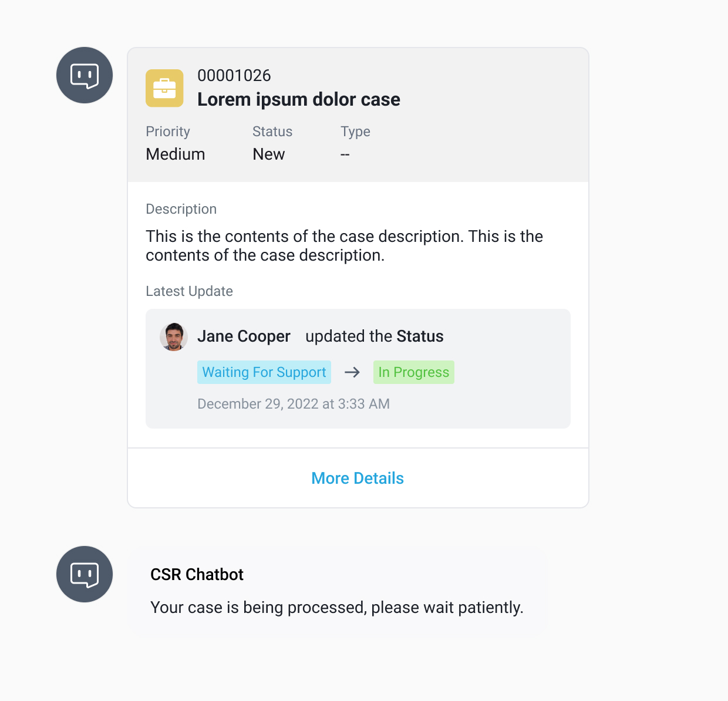Click the case processing message from CSR Chatbot
The width and height of the screenshot is (728, 701).
coord(337,608)
